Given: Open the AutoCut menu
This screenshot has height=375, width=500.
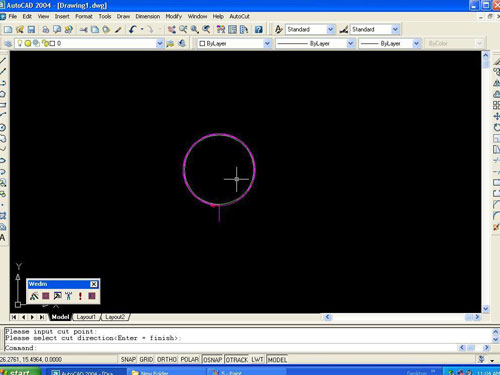Looking at the screenshot, I should coord(239,16).
